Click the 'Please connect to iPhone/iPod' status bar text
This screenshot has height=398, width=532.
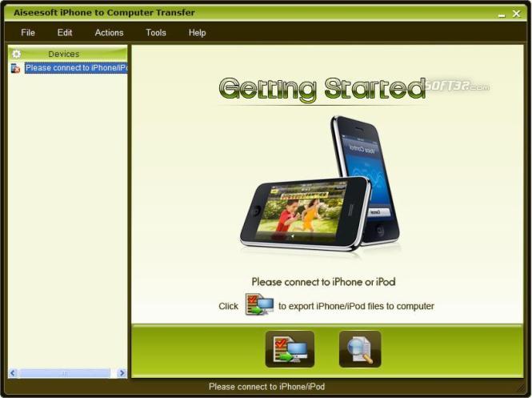(266, 387)
